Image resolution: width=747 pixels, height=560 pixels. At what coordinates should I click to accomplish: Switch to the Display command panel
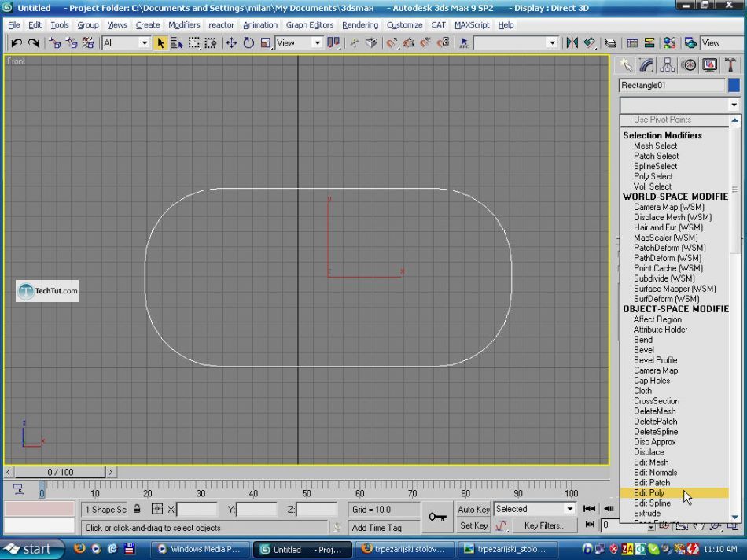[709, 64]
